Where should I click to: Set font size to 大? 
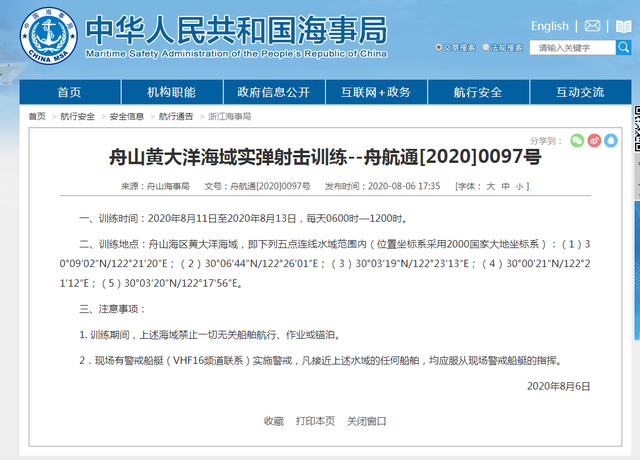click(491, 187)
